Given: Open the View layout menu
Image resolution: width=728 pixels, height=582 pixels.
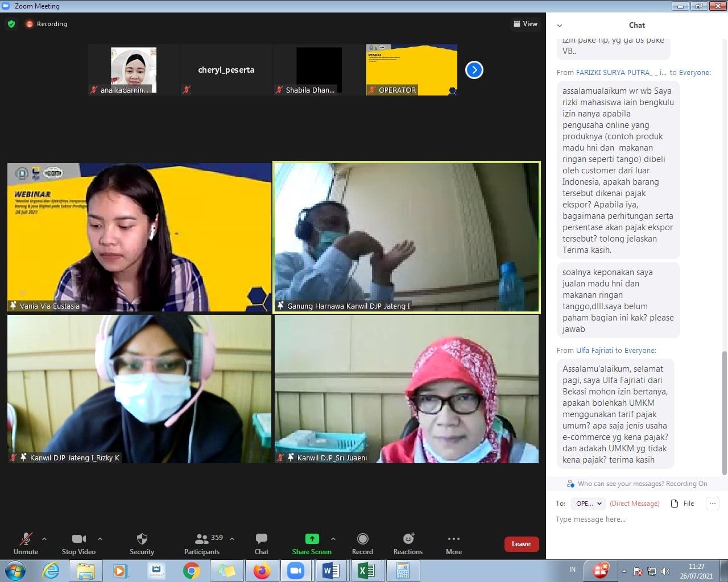Looking at the screenshot, I should 526,24.
